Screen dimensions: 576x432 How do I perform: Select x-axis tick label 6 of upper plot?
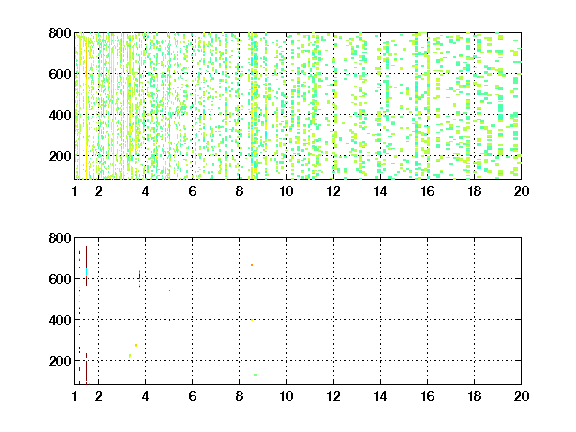tap(192, 191)
